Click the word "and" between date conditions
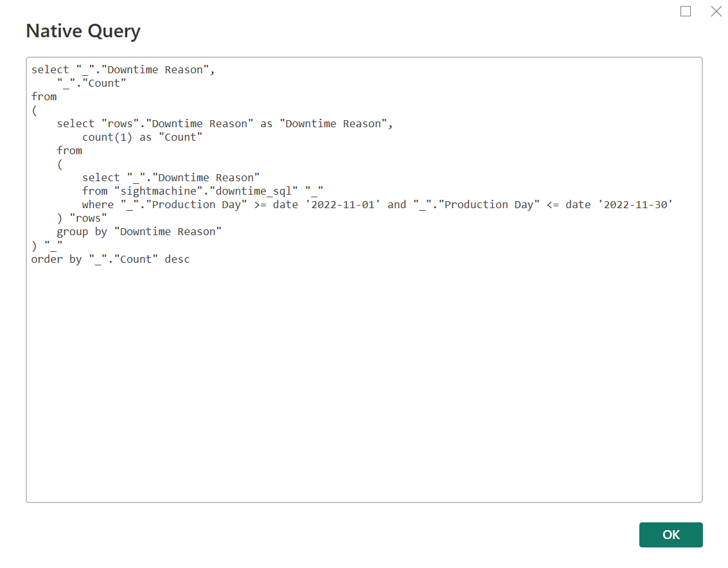This screenshot has height=568, width=728. tap(396, 204)
